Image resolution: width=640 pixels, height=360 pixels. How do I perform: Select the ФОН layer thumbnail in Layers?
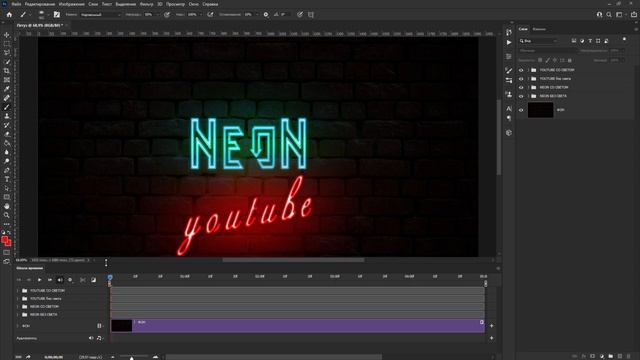click(540, 110)
